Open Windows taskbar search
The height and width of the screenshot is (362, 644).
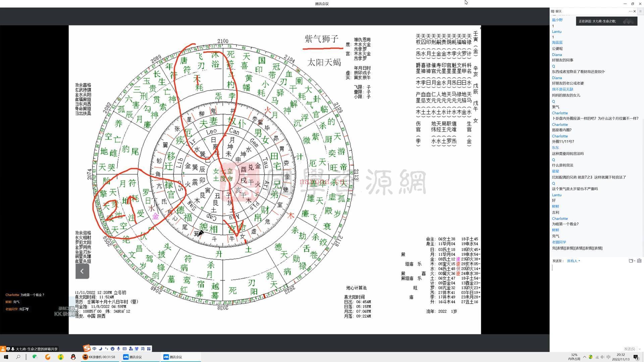18,357
